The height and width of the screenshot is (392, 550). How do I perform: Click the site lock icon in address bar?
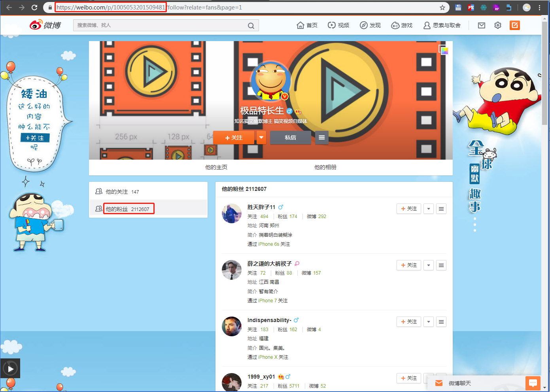click(x=50, y=8)
